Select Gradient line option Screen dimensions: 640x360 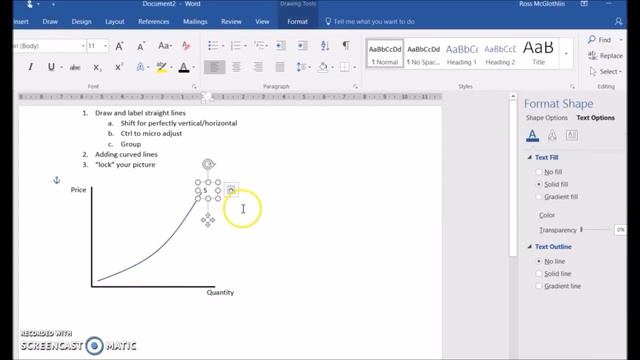[558, 286]
